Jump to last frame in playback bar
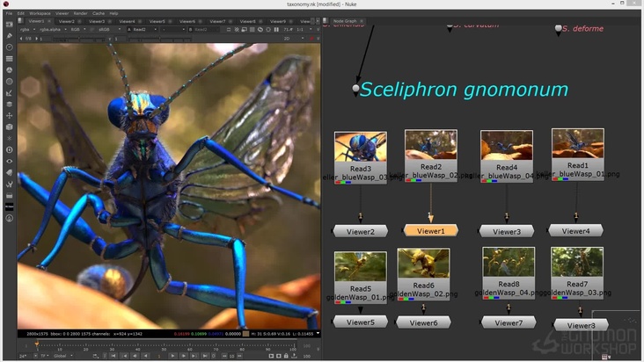Viewport: 644px width, 362px height. pyautogui.click(x=204, y=356)
